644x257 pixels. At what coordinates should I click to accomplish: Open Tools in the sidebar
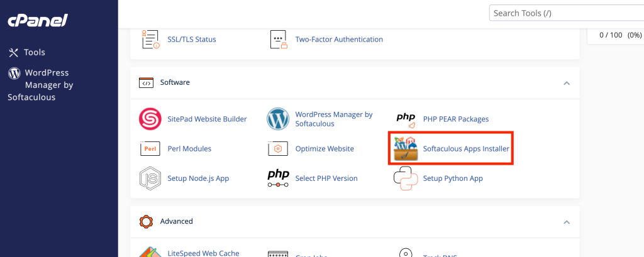tap(34, 52)
